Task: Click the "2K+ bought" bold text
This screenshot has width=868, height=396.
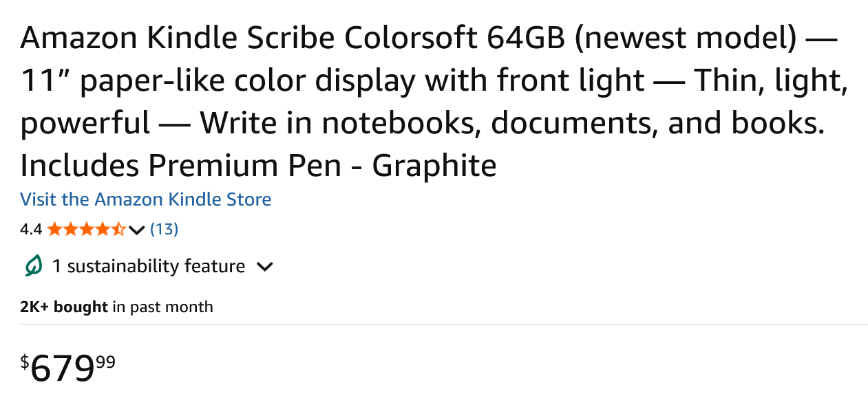Action: pos(64,307)
